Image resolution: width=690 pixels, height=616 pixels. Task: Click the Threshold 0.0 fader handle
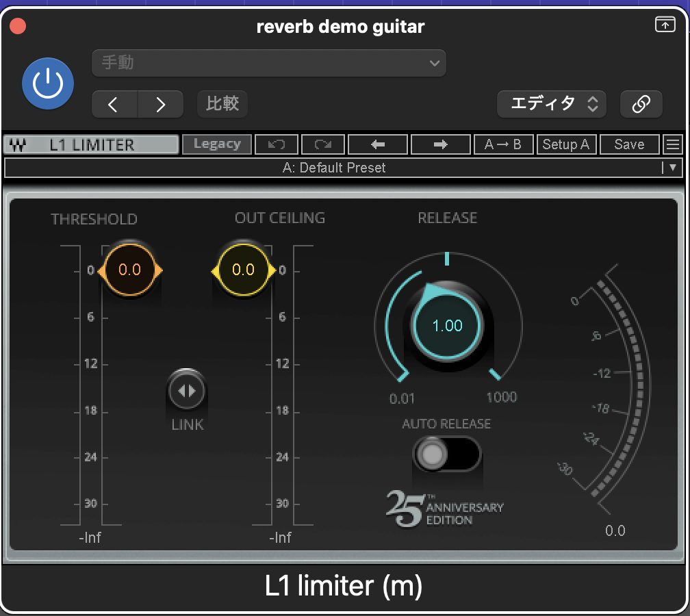pos(130,269)
